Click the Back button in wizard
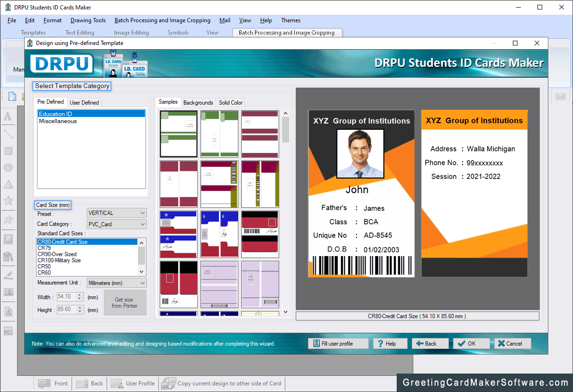This screenshot has width=573, height=392. coord(430,344)
